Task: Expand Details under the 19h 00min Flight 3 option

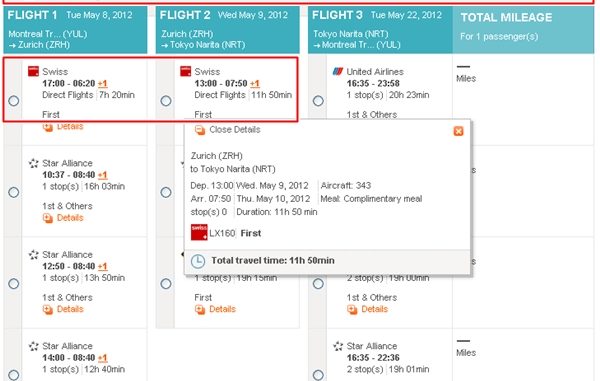Action: click(x=375, y=309)
